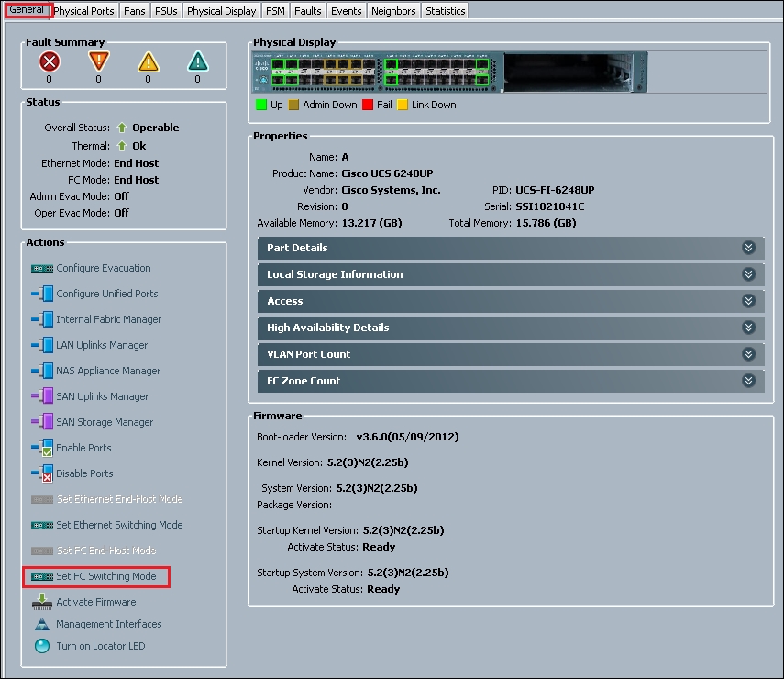Open the Management Interfaces link
The image size is (784, 679).
click(109, 624)
